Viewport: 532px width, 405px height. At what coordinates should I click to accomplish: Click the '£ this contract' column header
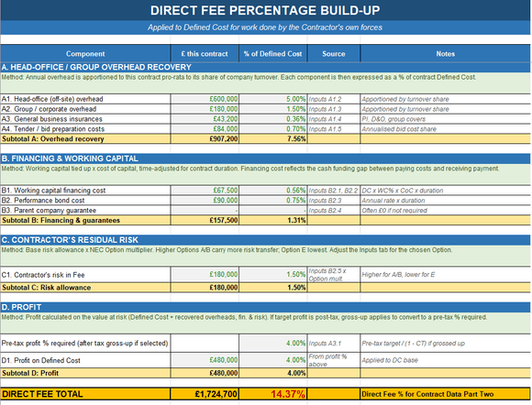click(205, 53)
